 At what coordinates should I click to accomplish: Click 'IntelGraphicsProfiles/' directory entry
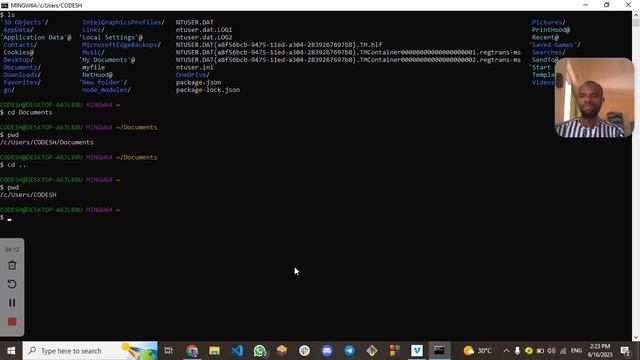click(x=123, y=22)
